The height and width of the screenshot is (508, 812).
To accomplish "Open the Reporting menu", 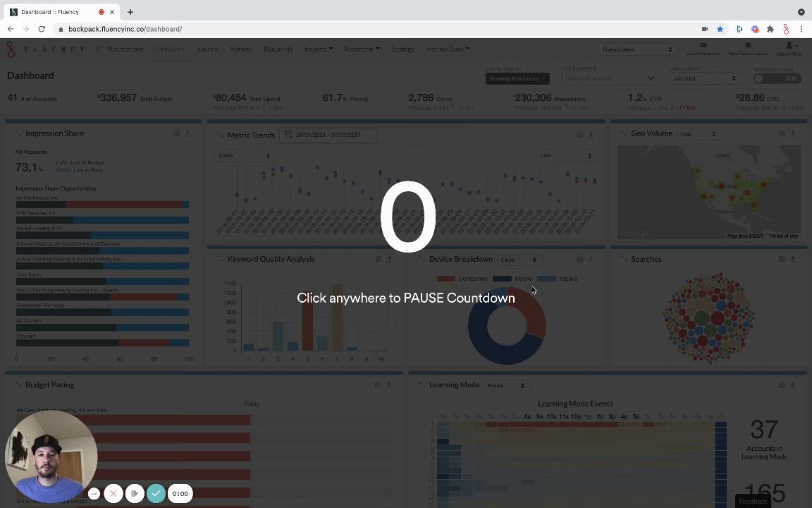I will [x=362, y=49].
